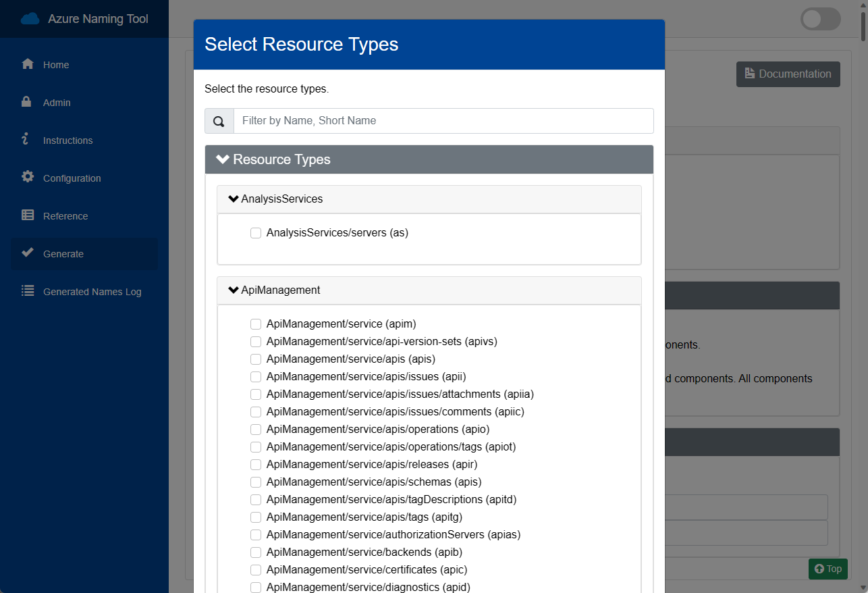Viewport: 868px width, 593px height.
Task: Click the Configuration gear icon
Action: (28, 177)
